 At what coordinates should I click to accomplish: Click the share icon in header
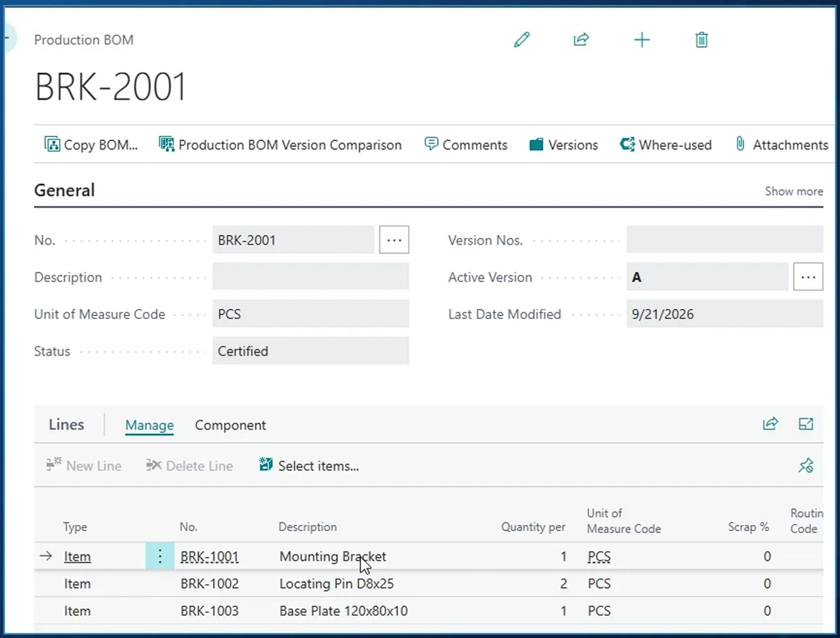click(x=581, y=40)
